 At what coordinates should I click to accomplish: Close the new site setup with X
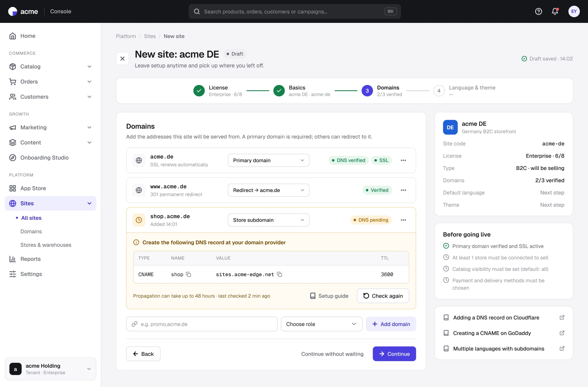click(122, 59)
